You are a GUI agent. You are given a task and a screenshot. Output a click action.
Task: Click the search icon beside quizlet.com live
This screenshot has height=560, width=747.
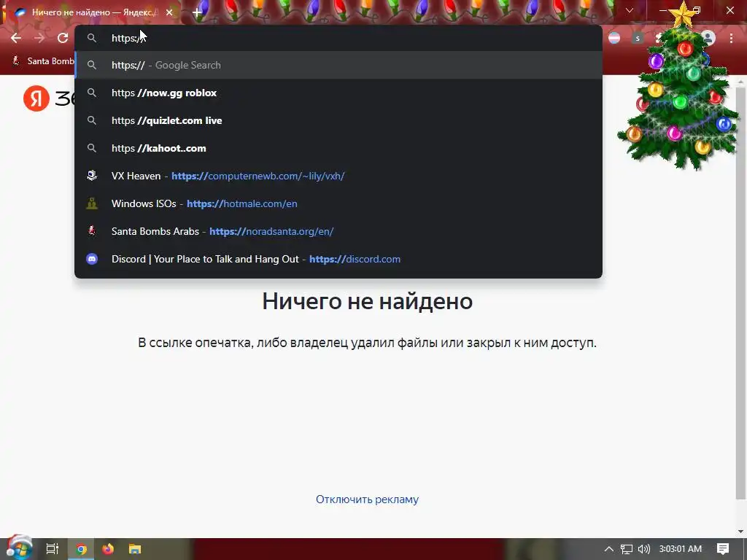(92, 120)
